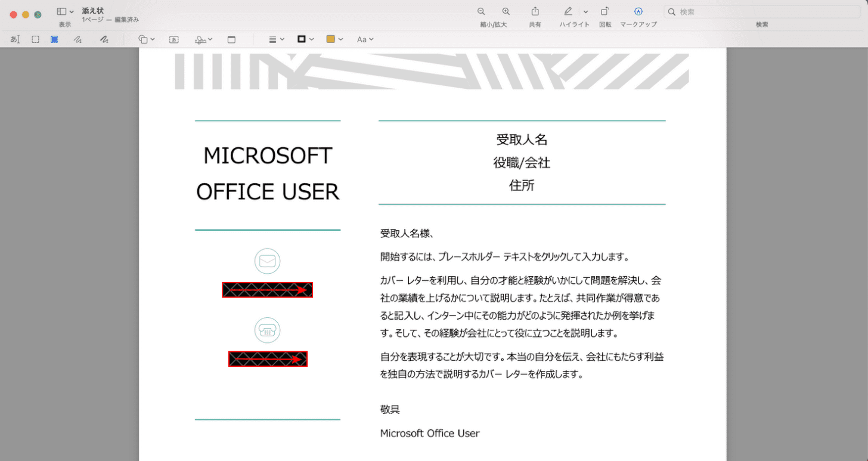
Task: Click the 役職/会社 line
Action: coord(522,162)
